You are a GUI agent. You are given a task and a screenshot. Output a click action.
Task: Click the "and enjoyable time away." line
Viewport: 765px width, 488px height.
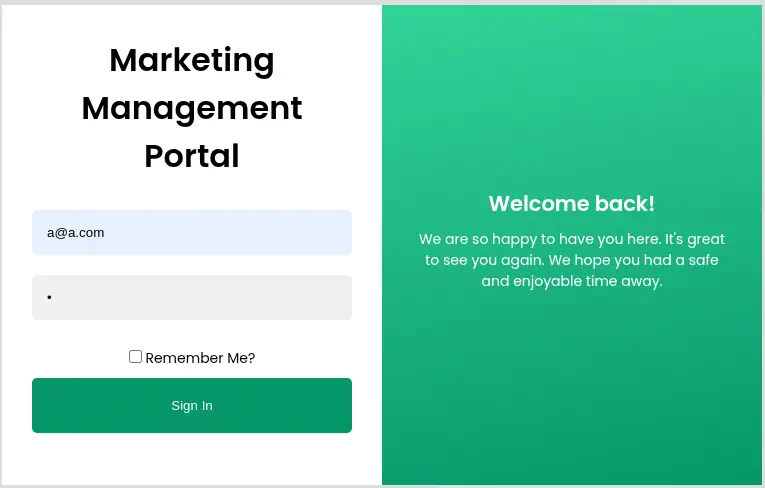click(571, 281)
